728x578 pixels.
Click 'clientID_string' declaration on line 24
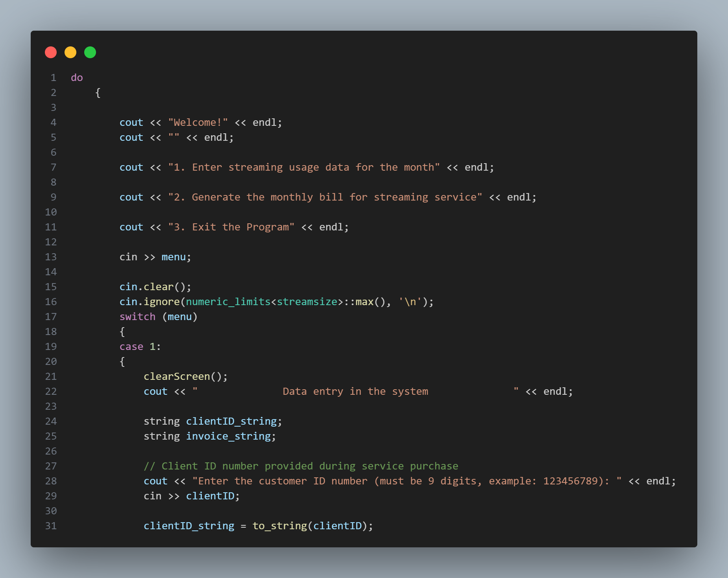pos(231,422)
